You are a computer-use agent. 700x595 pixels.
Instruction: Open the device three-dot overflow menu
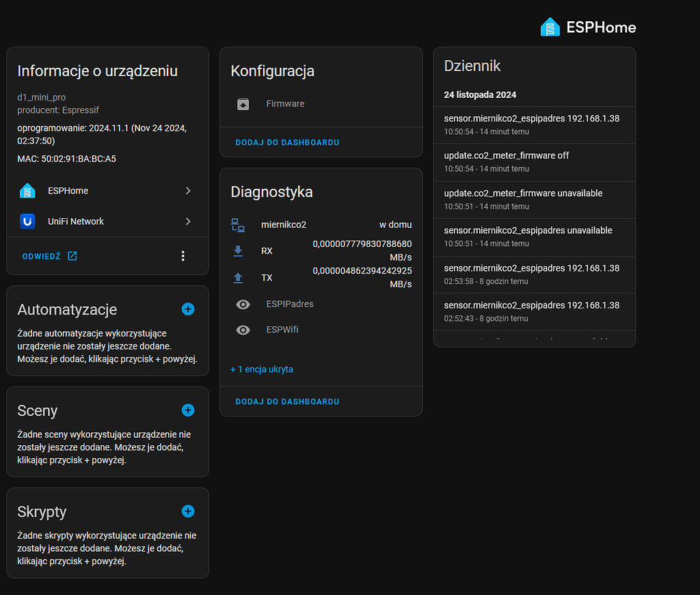[183, 255]
